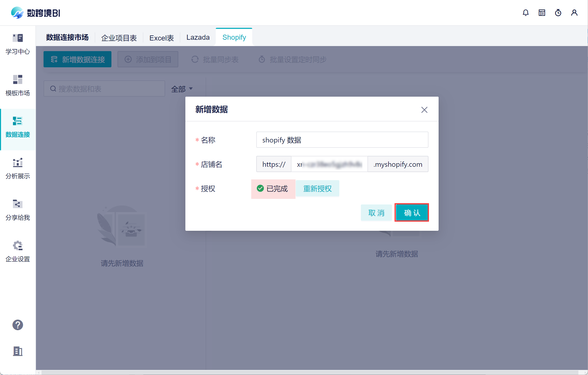Open the table list icon in header
Viewport: 588px width, 375px height.
point(542,13)
